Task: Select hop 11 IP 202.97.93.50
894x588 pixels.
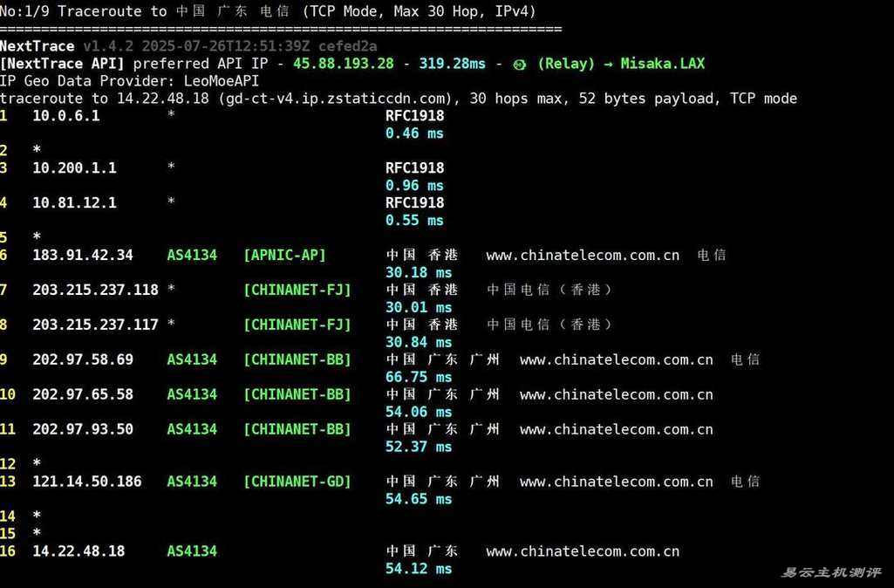Action: [x=83, y=429]
